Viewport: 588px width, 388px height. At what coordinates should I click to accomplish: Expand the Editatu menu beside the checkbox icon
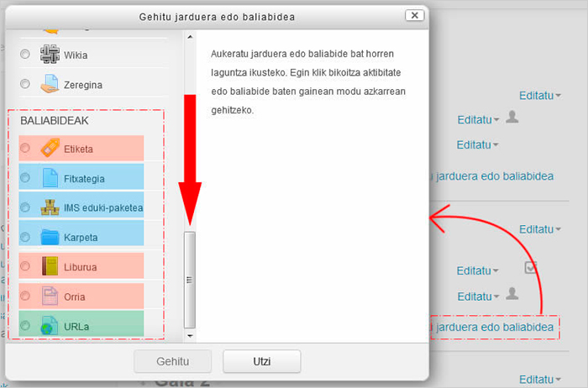point(478,270)
